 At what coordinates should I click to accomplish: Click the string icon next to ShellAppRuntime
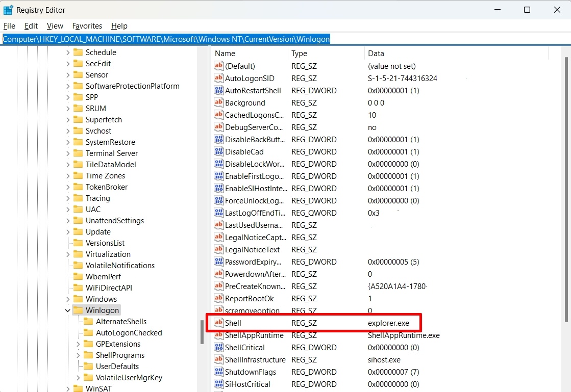pyautogui.click(x=218, y=335)
